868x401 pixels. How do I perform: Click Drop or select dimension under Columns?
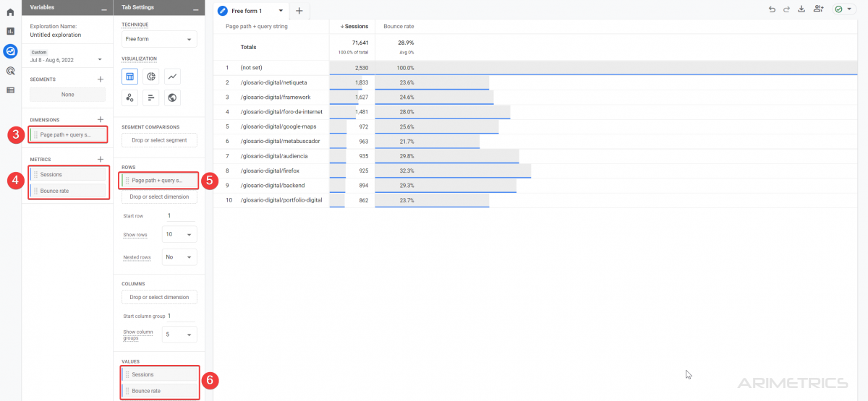(159, 297)
